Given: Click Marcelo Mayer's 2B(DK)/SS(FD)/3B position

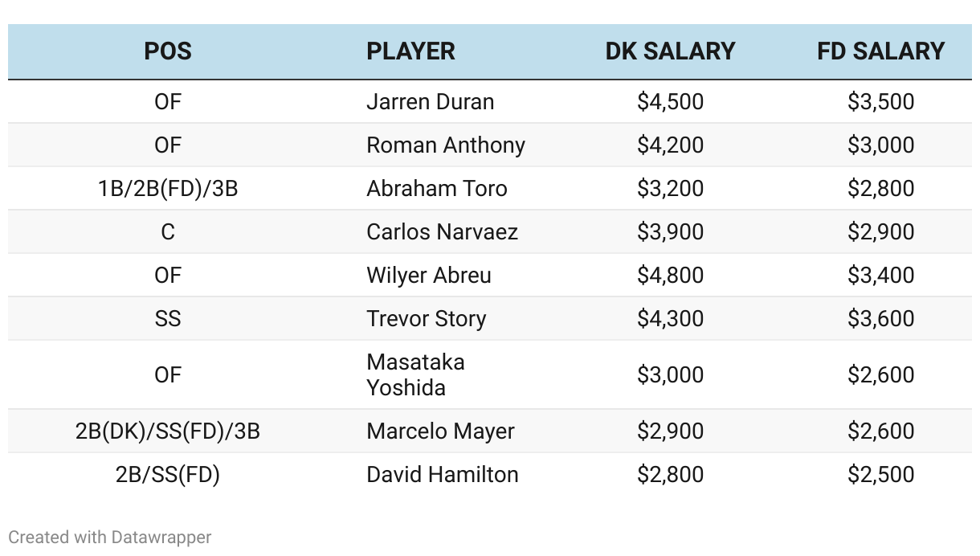Looking at the screenshot, I should click(x=168, y=431).
